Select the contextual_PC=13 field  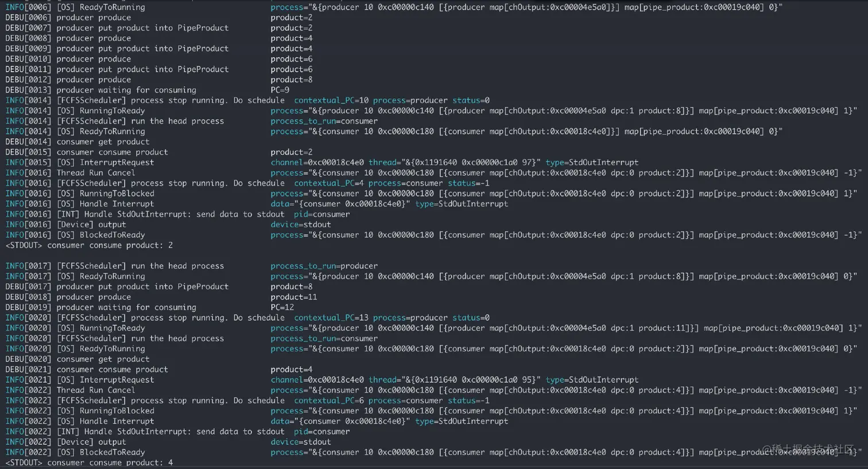[x=331, y=317]
